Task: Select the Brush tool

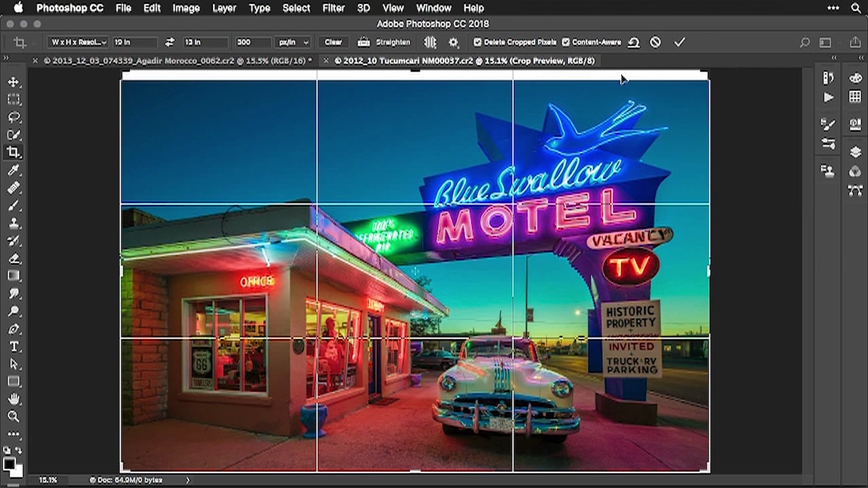Action: click(14, 205)
